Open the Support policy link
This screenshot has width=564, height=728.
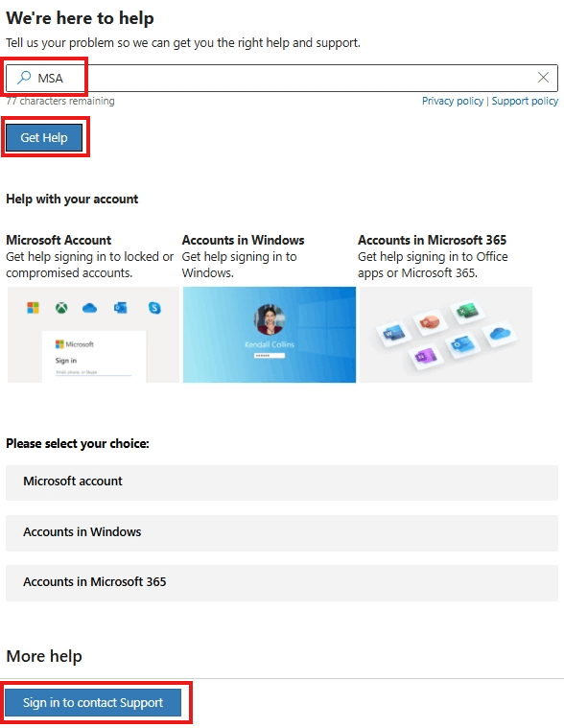click(x=525, y=101)
